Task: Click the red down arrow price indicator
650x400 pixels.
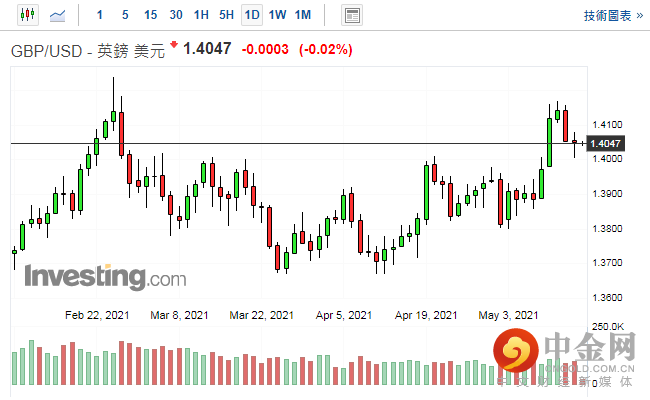Action: pyautogui.click(x=174, y=44)
